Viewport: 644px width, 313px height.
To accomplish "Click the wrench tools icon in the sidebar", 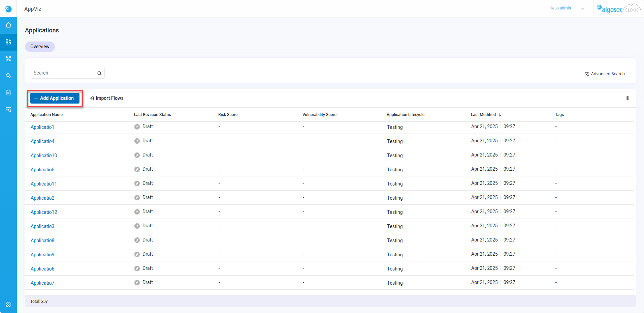I will click(x=8, y=76).
